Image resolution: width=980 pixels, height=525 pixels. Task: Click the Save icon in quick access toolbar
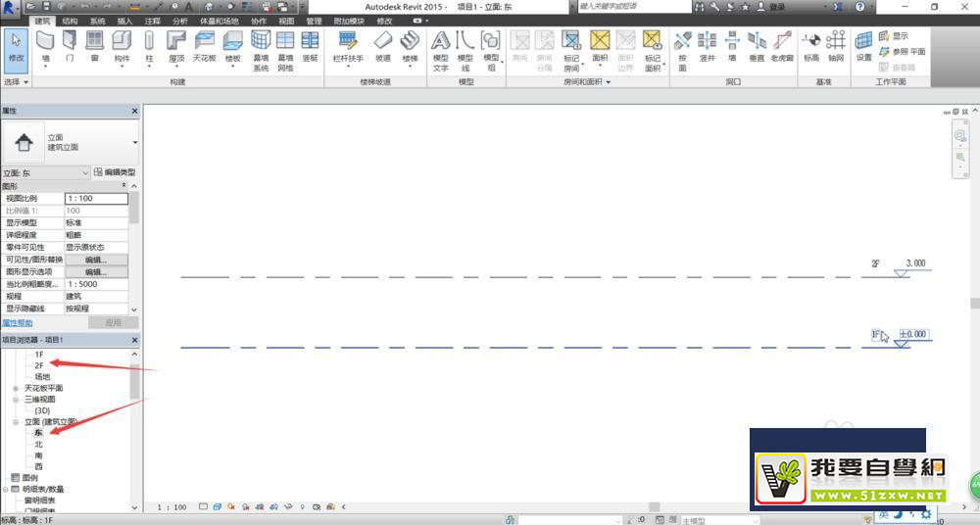pyautogui.click(x=47, y=6)
